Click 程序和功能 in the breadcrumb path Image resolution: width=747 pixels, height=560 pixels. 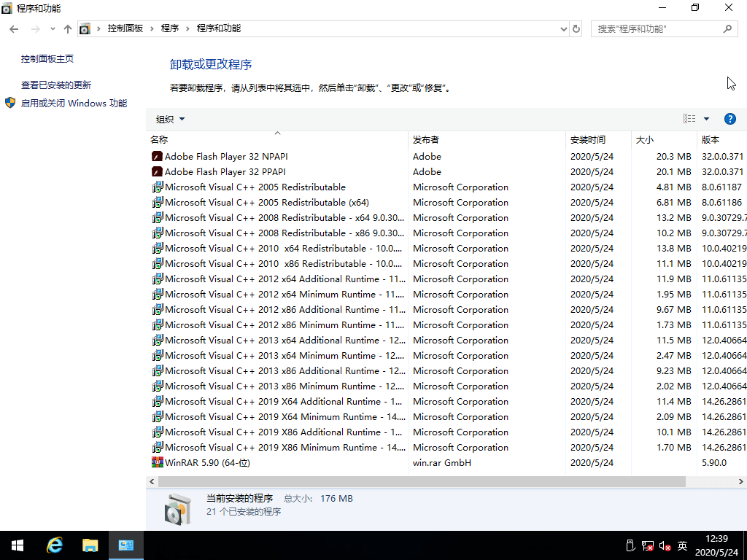click(x=219, y=28)
